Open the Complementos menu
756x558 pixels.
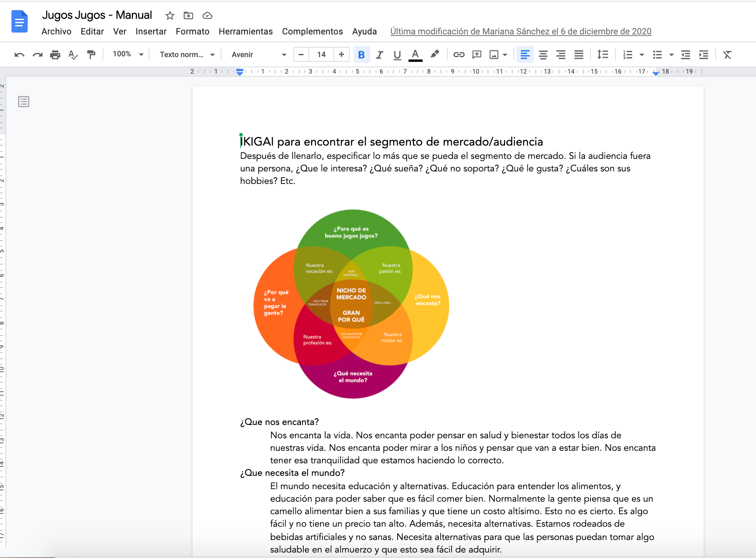pos(312,31)
